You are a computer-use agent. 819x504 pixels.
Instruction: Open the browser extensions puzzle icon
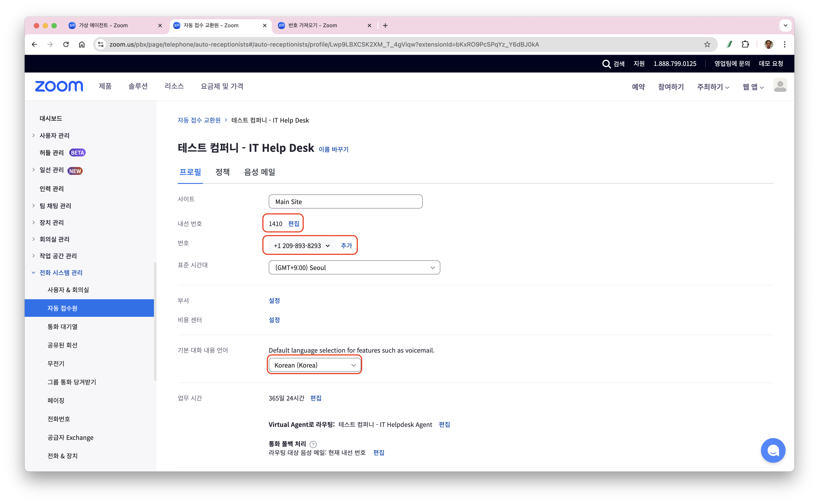pyautogui.click(x=745, y=44)
